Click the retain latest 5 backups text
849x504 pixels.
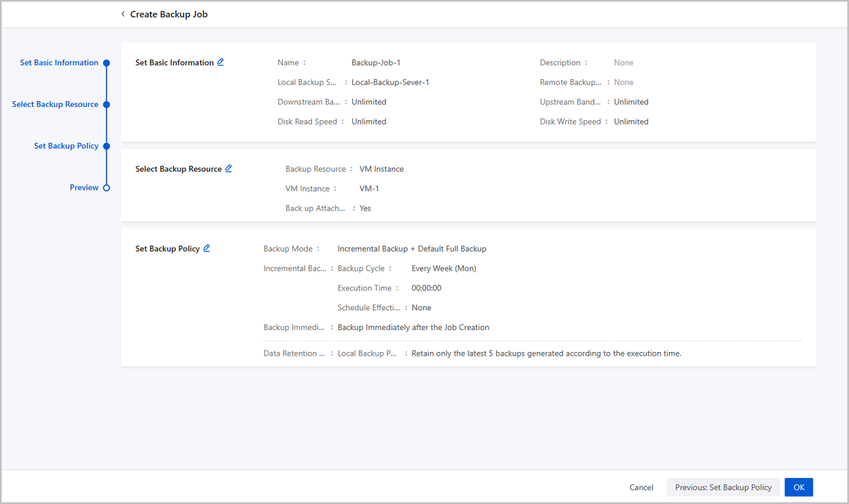point(546,353)
